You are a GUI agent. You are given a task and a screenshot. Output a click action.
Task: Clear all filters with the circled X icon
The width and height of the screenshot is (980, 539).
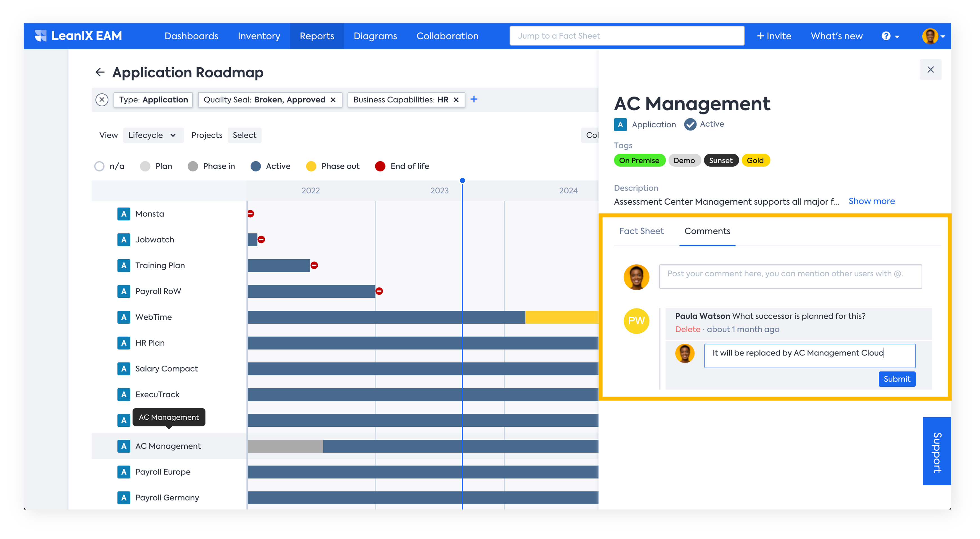pyautogui.click(x=102, y=100)
